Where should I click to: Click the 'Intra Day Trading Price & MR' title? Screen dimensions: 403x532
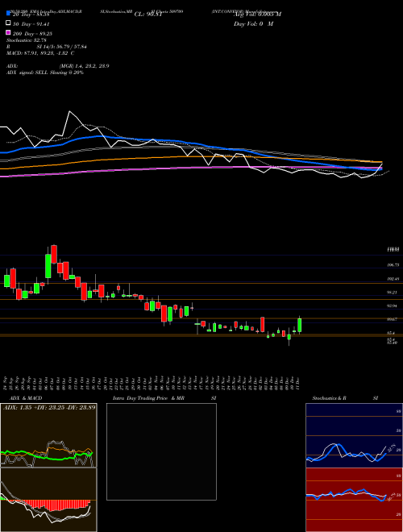[x=148, y=398]
